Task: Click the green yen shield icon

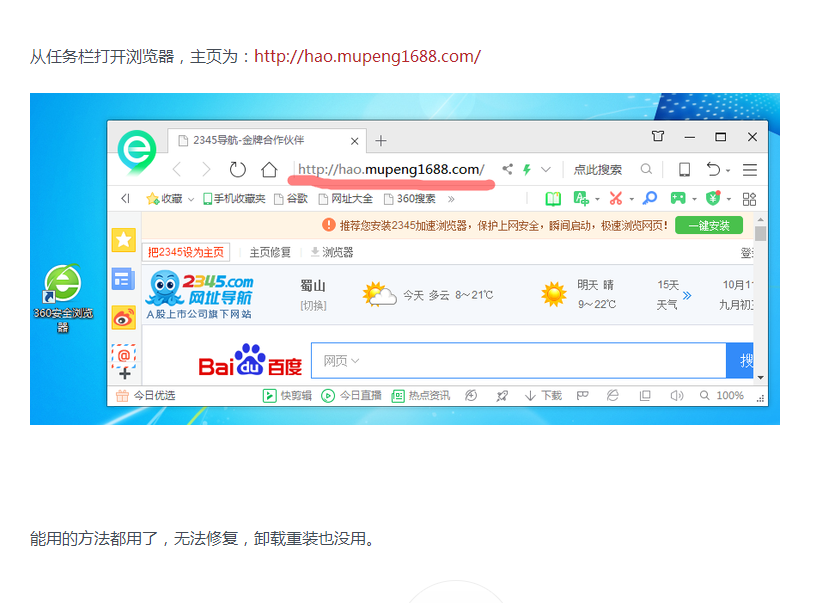Action: (713, 199)
